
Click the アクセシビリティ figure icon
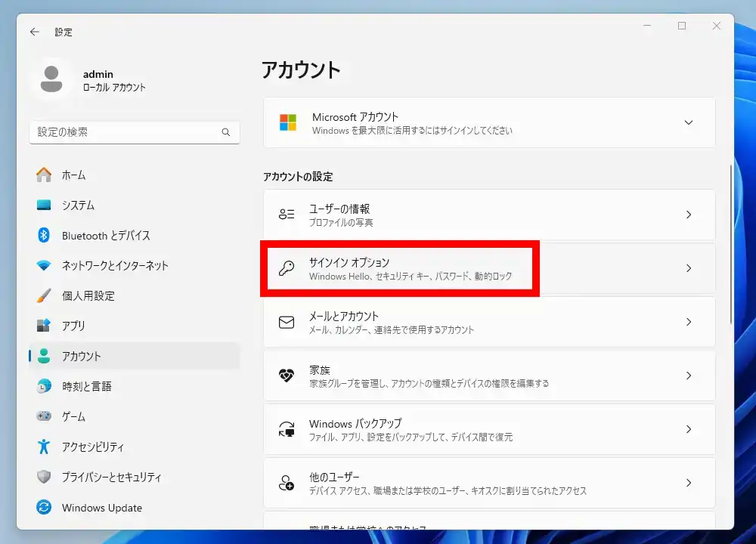(x=44, y=447)
